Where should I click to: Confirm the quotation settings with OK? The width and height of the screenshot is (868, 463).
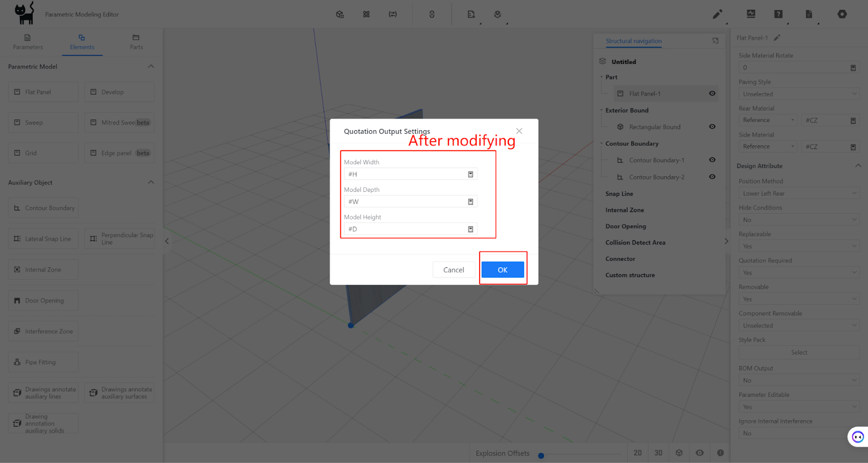[x=502, y=269]
